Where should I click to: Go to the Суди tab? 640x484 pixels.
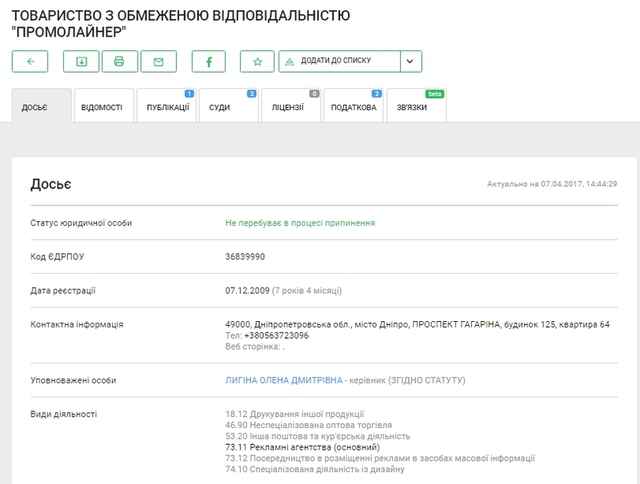(x=227, y=108)
